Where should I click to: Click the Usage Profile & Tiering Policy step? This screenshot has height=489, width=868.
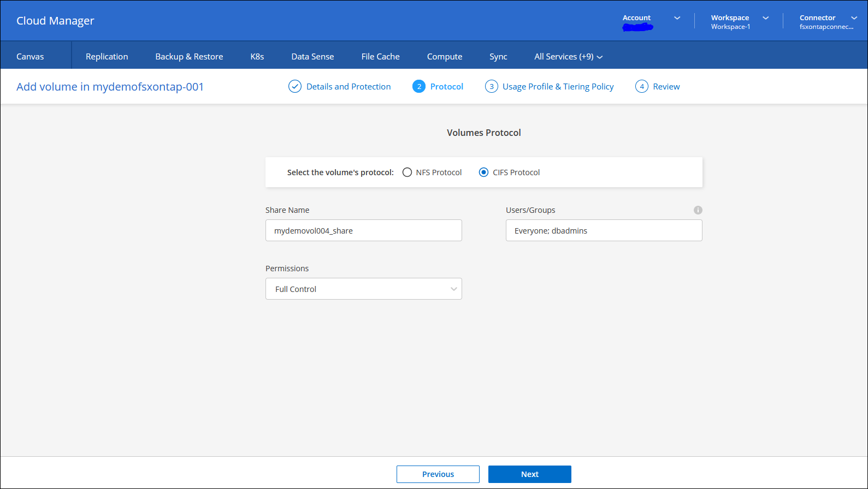click(558, 86)
